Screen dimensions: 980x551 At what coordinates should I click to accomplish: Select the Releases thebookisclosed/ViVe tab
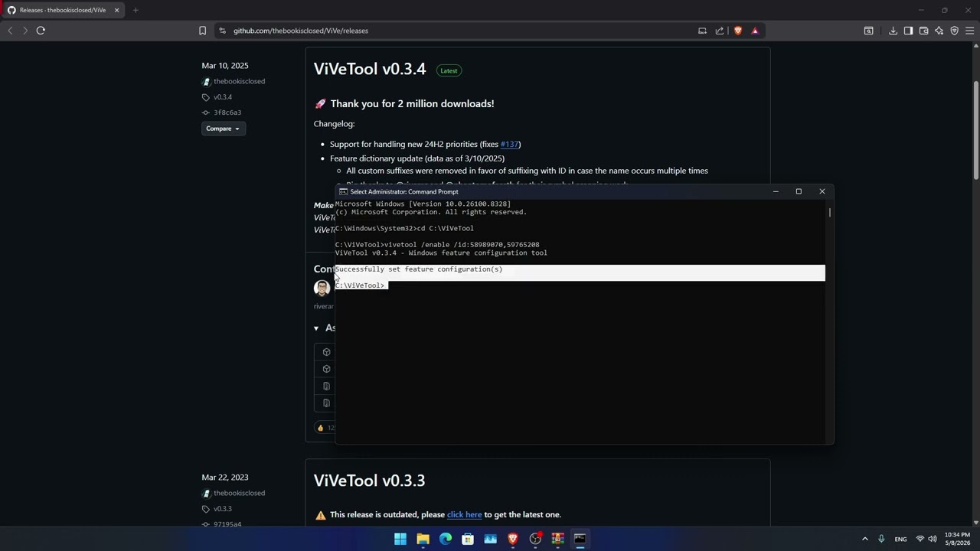(x=63, y=10)
